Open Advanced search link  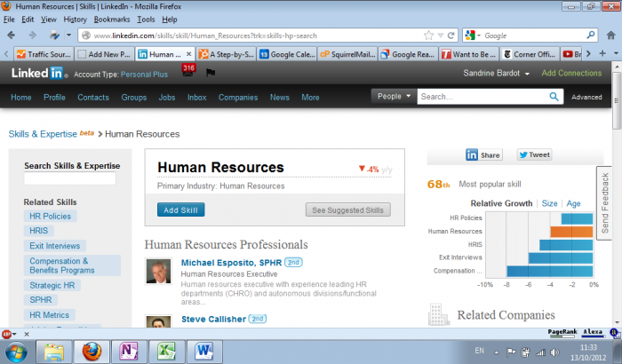[x=586, y=97]
